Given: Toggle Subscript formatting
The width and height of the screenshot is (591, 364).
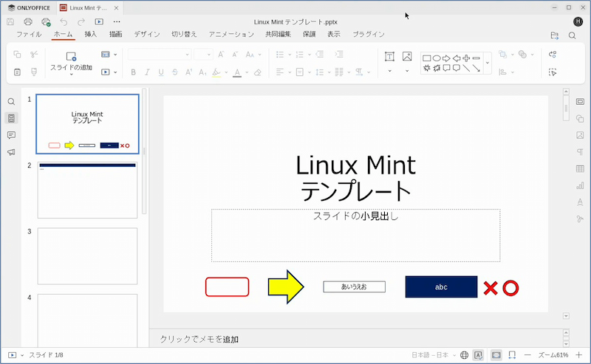Looking at the screenshot, I should click(x=202, y=72).
